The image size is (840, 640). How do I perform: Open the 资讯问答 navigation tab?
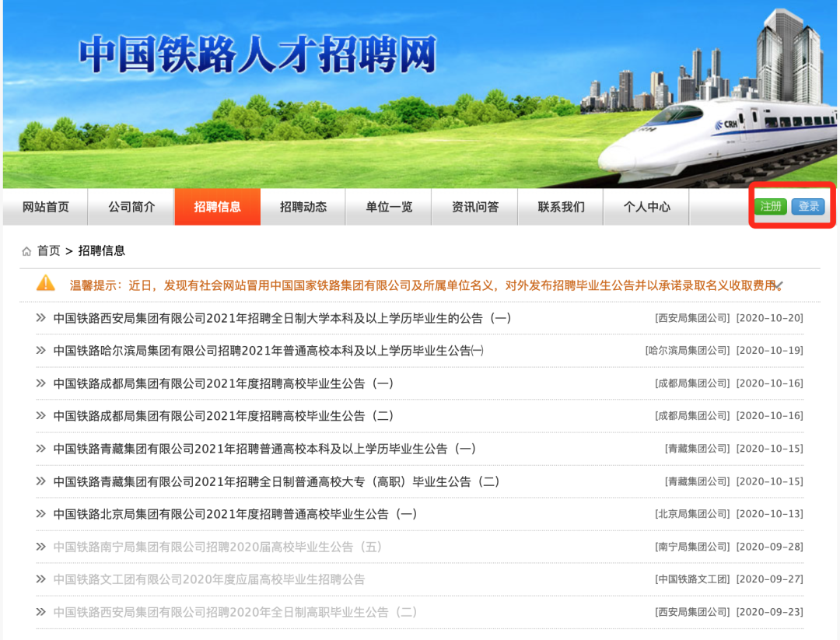(475, 207)
